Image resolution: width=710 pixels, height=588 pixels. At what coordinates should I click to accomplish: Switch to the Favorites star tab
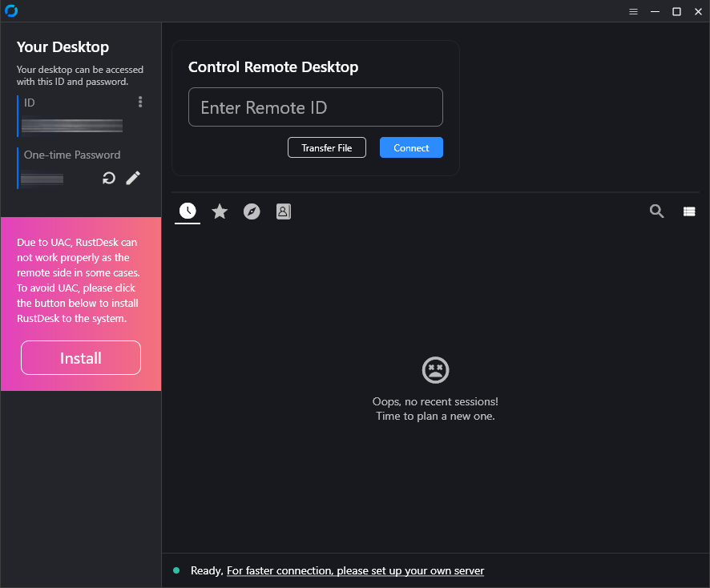point(220,211)
